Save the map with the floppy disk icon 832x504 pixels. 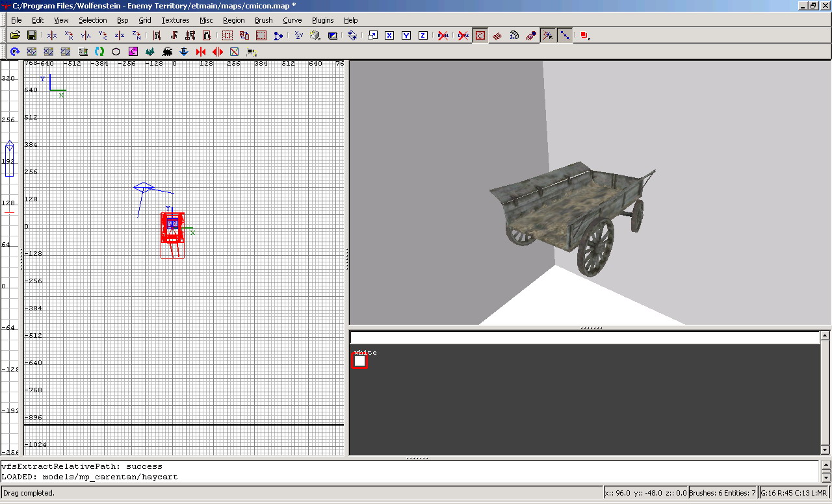pos(31,35)
